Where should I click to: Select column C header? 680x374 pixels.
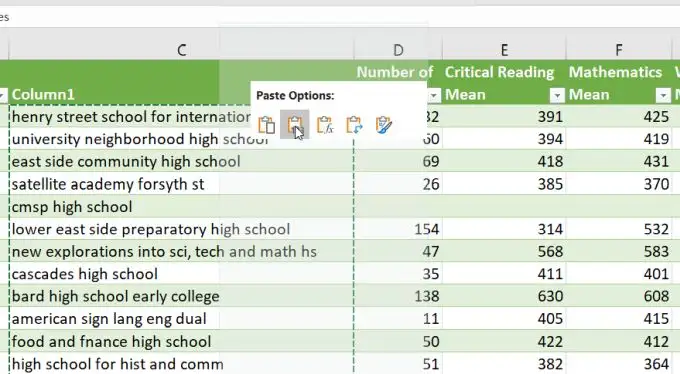click(181, 49)
